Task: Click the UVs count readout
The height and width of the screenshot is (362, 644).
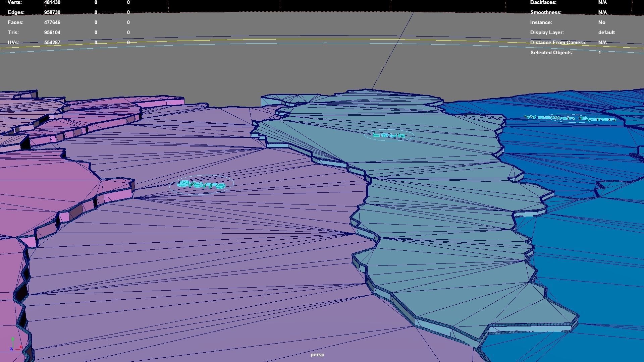Action: [52, 43]
